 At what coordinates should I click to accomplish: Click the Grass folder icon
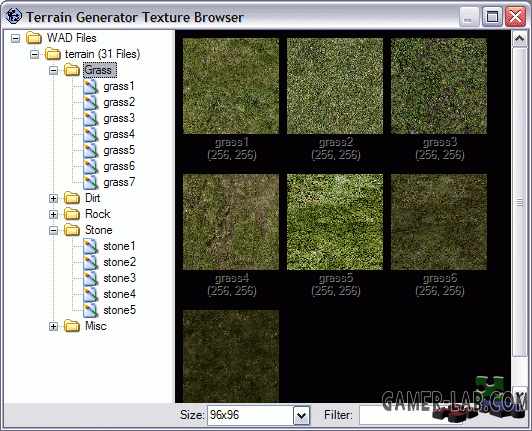click(x=72, y=70)
